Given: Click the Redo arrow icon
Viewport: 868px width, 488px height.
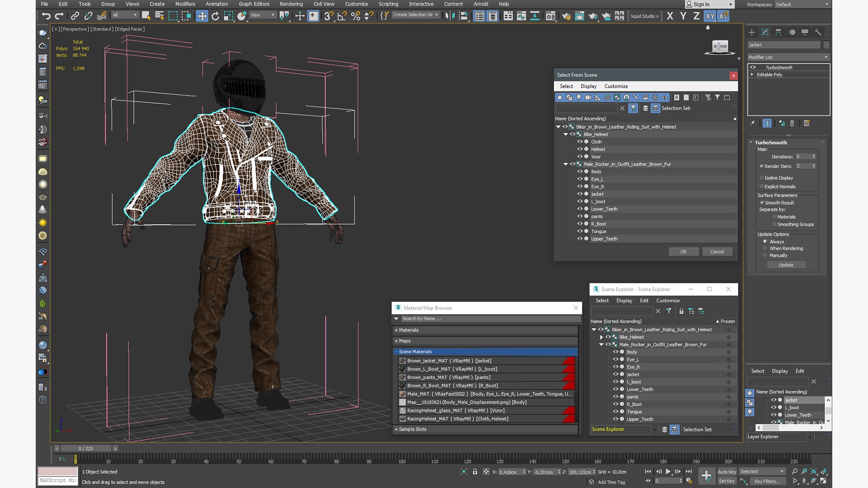Looking at the screenshot, I should pyautogui.click(x=59, y=16).
